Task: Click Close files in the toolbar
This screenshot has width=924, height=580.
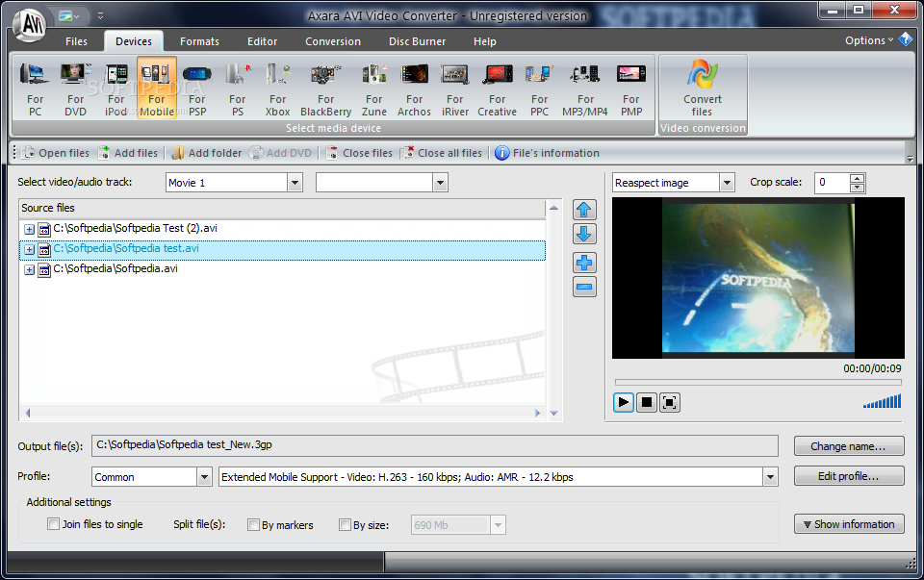Action: point(359,153)
